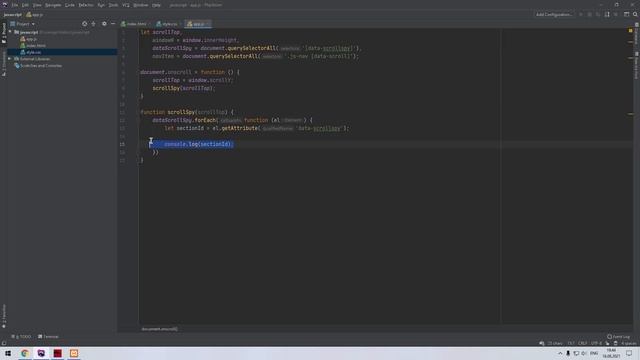
Task: Hide the Project panel with minus icon
Action: click(x=113, y=24)
